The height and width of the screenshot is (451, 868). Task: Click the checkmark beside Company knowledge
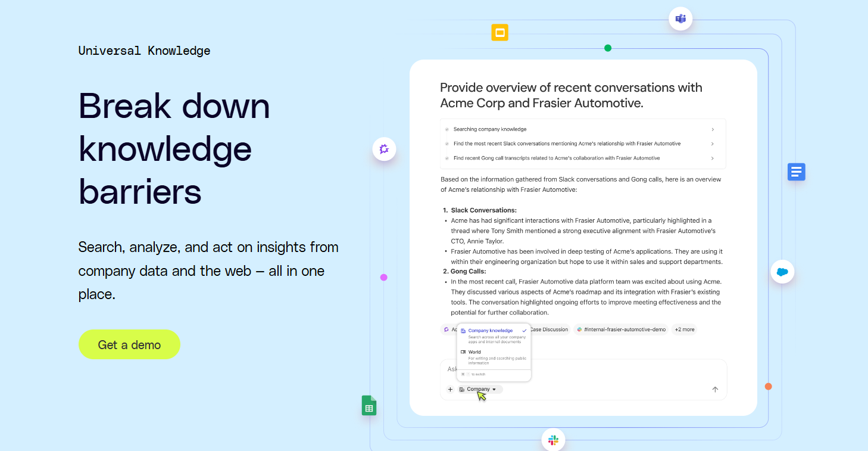tap(524, 331)
